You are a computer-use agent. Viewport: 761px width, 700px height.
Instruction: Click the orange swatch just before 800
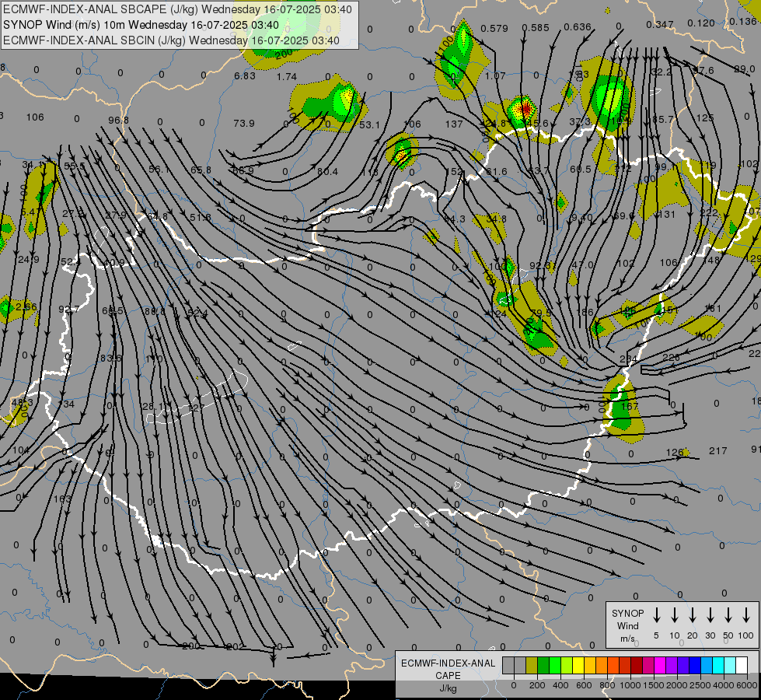tap(602, 666)
